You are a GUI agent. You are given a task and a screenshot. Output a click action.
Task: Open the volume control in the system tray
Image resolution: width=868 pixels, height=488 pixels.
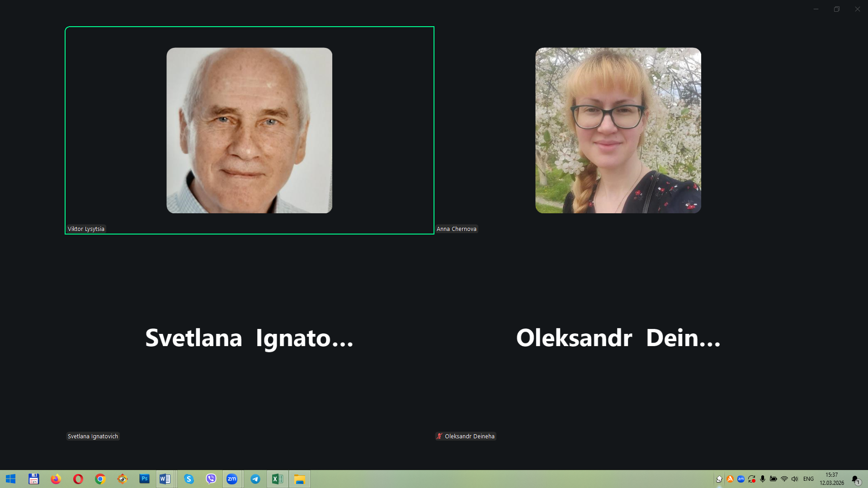point(795,479)
